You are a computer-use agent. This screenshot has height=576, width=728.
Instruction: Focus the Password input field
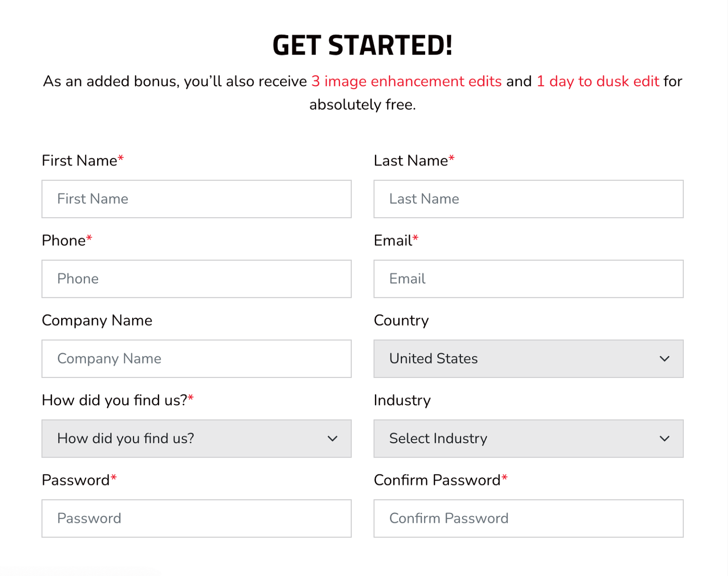[x=196, y=518]
